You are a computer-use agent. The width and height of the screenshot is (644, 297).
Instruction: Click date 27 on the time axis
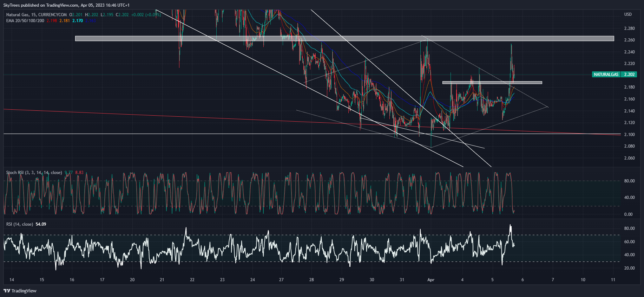[x=281, y=280]
